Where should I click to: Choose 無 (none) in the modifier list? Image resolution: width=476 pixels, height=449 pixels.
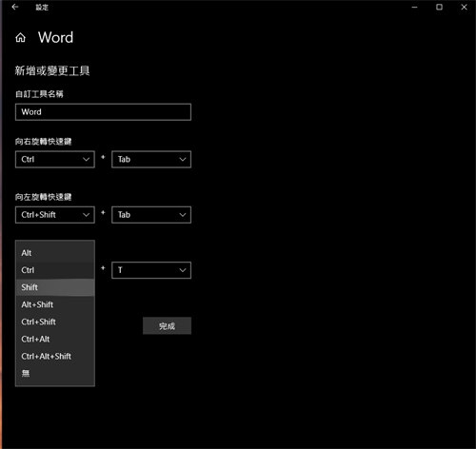click(55, 374)
